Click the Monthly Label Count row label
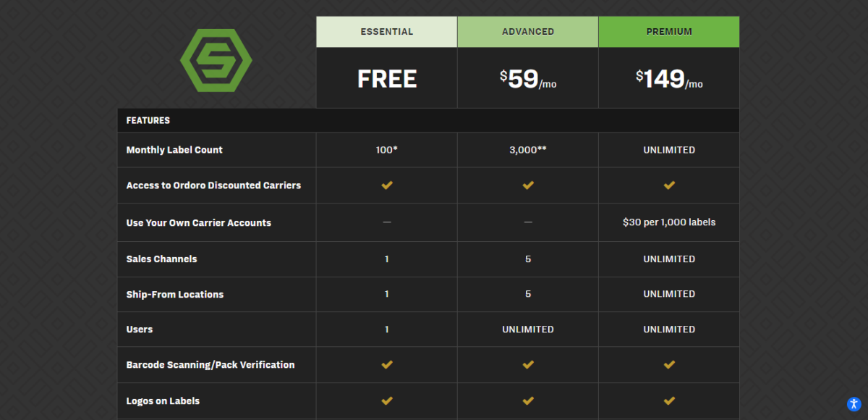The image size is (868, 420). coord(174,150)
